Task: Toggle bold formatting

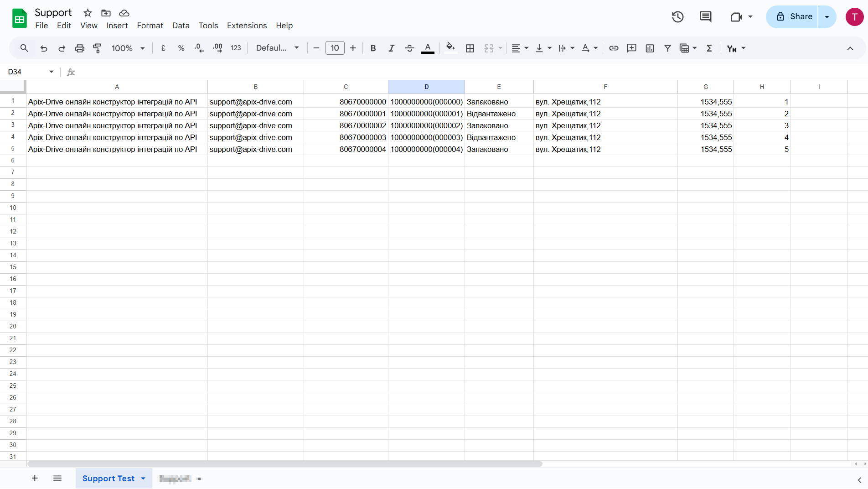Action: pyautogui.click(x=373, y=48)
